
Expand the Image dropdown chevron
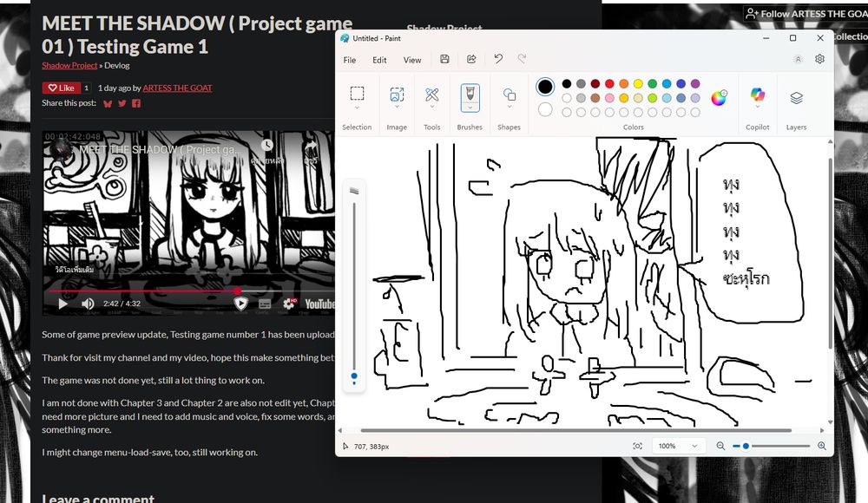pyautogui.click(x=397, y=108)
